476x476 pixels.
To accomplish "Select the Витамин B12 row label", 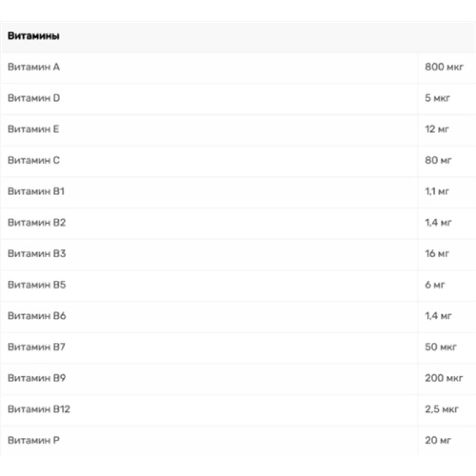I will [39, 409].
